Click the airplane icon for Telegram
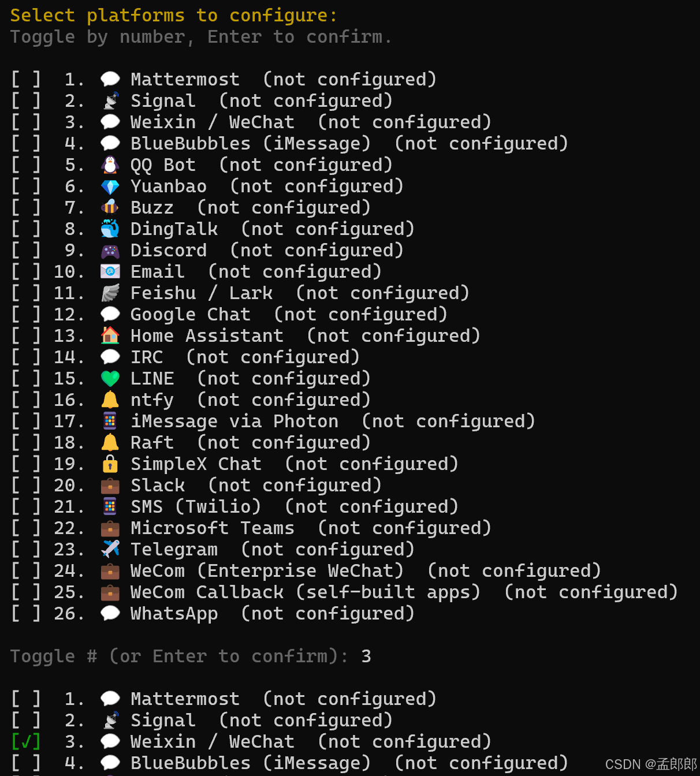 pos(110,549)
